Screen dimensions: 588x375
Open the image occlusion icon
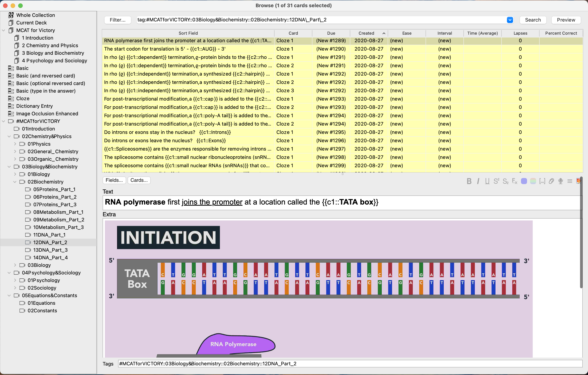pos(578,181)
